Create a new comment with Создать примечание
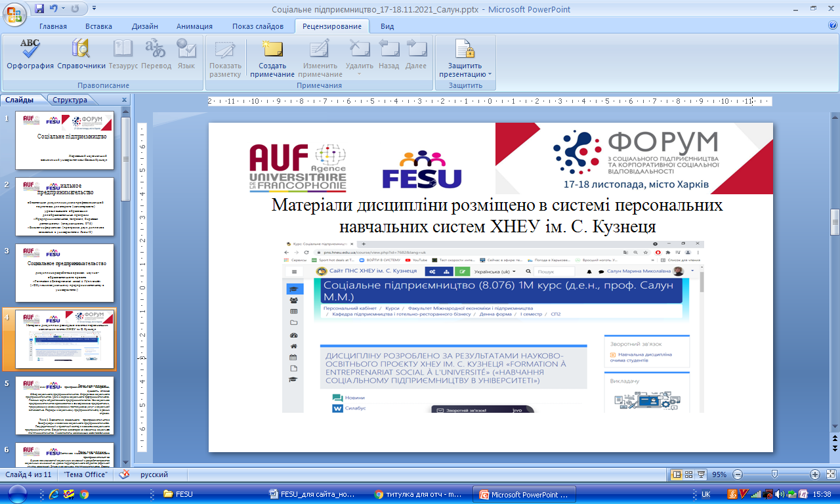Image resolution: width=840 pixels, height=504 pixels. [x=272, y=58]
